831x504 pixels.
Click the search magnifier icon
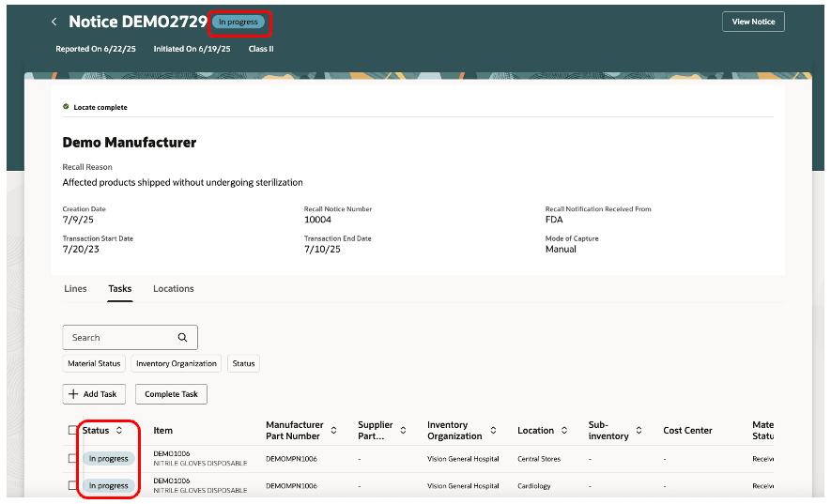tap(182, 338)
